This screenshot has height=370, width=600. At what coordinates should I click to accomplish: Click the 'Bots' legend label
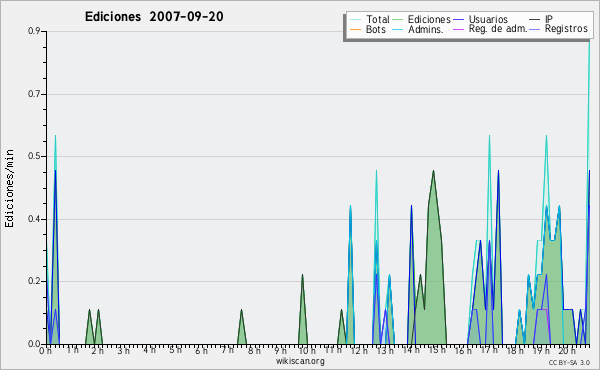(x=375, y=29)
